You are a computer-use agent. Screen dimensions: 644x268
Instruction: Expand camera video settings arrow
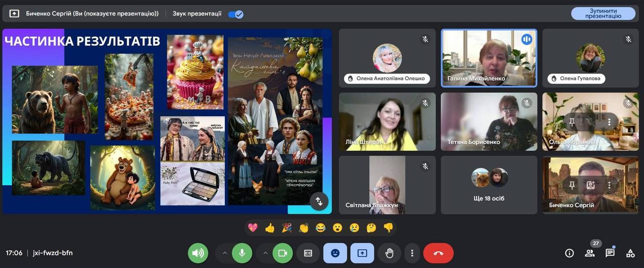(x=265, y=253)
